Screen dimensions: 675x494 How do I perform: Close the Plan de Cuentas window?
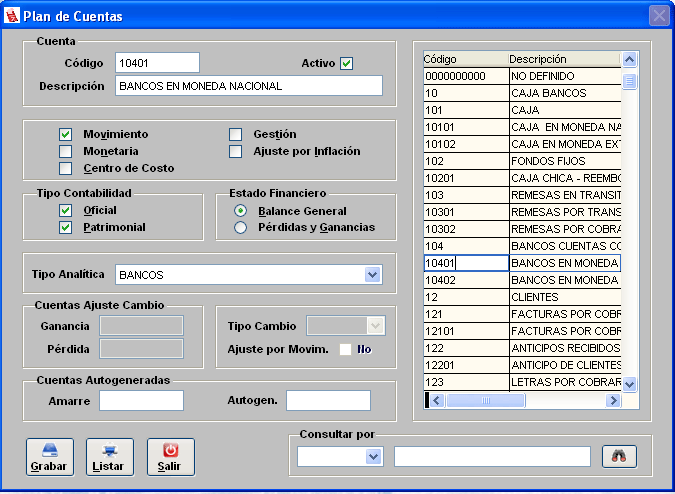click(x=659, y=16)
